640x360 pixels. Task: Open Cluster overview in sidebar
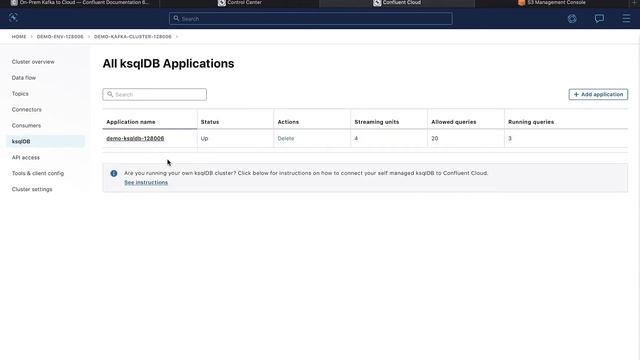33,62
